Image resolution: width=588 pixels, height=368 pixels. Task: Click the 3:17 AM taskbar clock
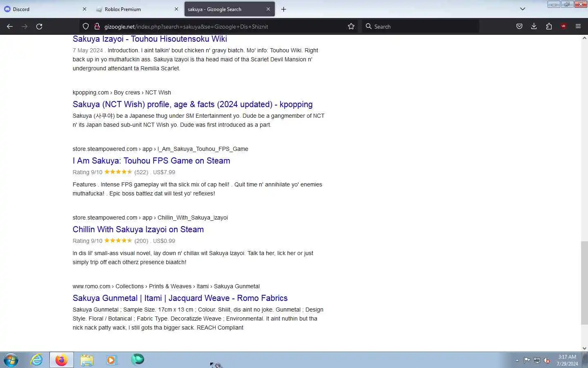[567, 360]
